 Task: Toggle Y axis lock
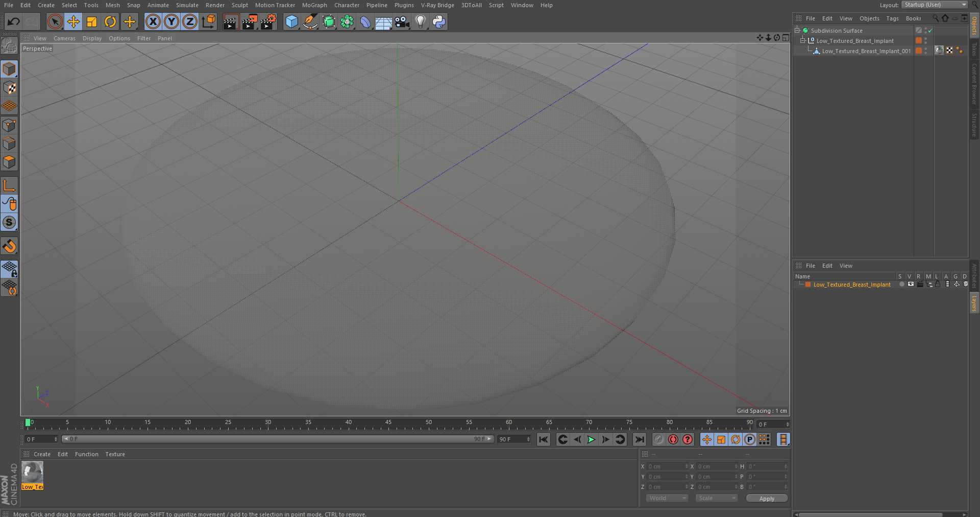[x=171, y=21]
